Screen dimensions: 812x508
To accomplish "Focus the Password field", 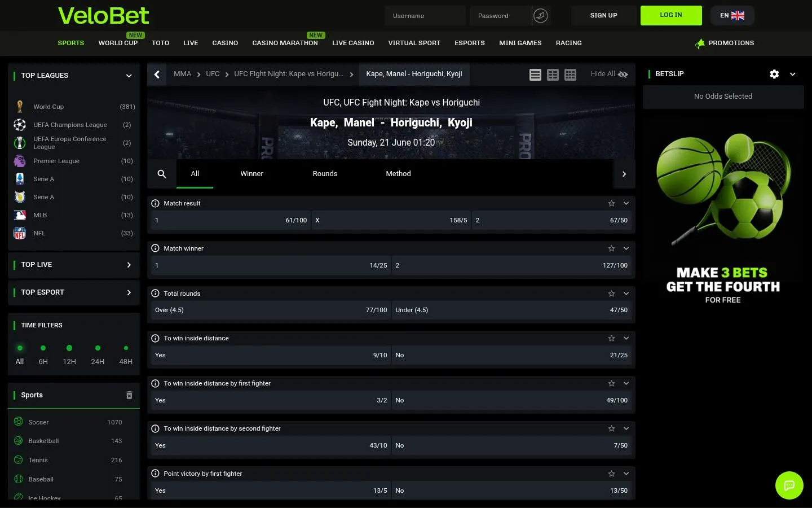I will pyautogui.click(x=500, y=16).
